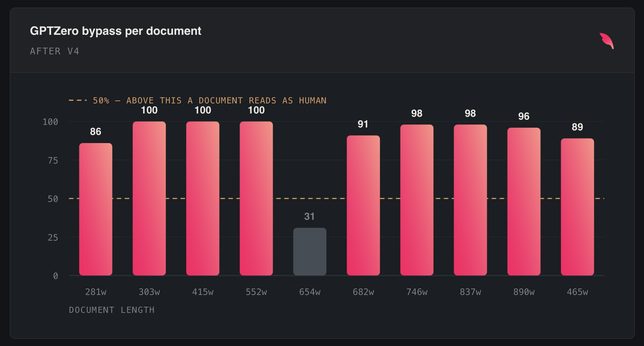Screen dimensions: 644x346
Task: Select the bar above the 682w label
Action: point(363,205)
